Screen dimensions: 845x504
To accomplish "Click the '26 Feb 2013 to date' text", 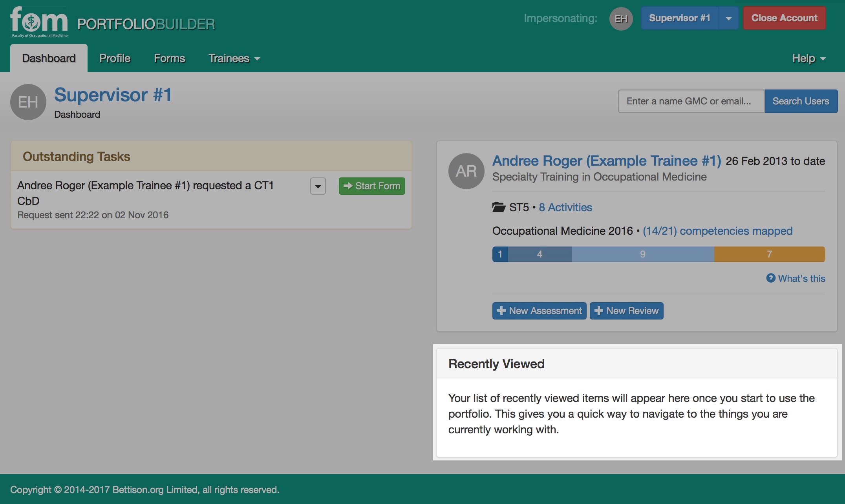I will coord(775,161).
